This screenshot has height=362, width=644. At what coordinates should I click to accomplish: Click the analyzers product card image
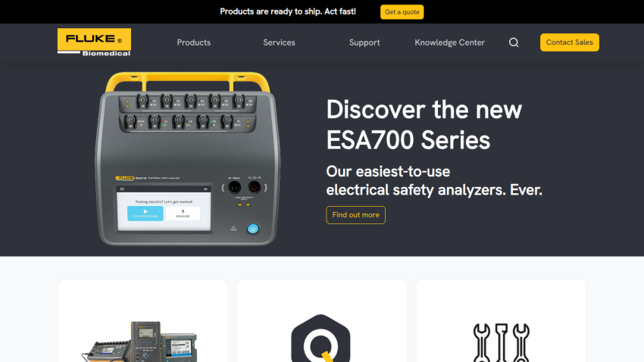[139, 342]
